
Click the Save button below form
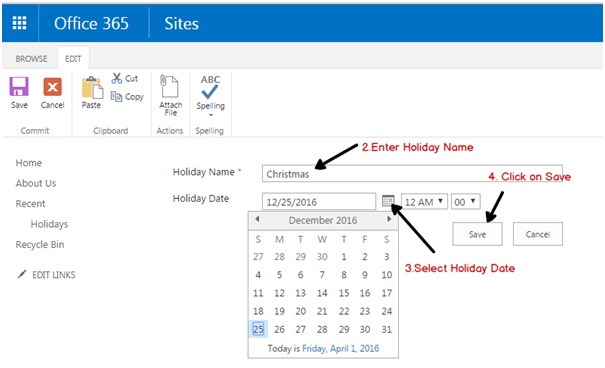click(x=477, y=234)
